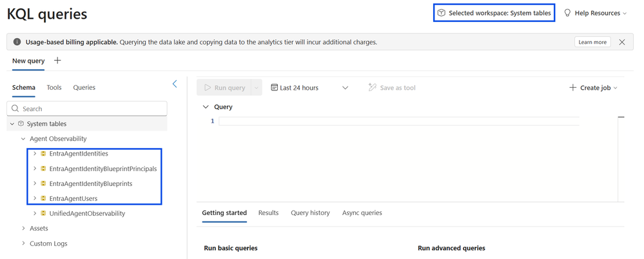The width and height of the screenshot is (644, 259).
Task: Click the Save as tool wand icon
Action: pos(373,87)
